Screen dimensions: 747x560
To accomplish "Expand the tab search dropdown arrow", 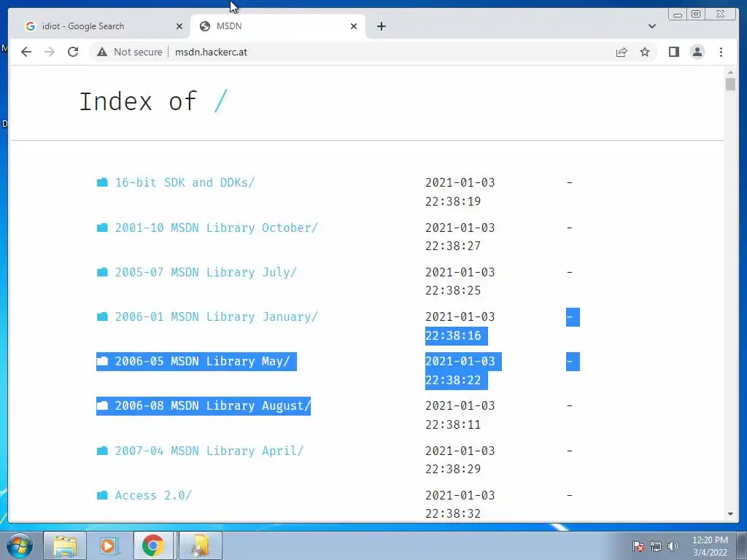I will point(651,26).
